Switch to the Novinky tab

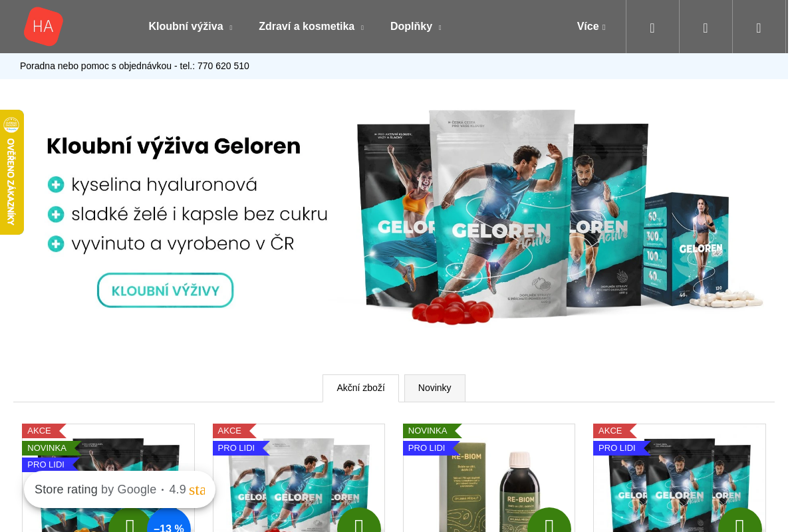coord(435,388)
